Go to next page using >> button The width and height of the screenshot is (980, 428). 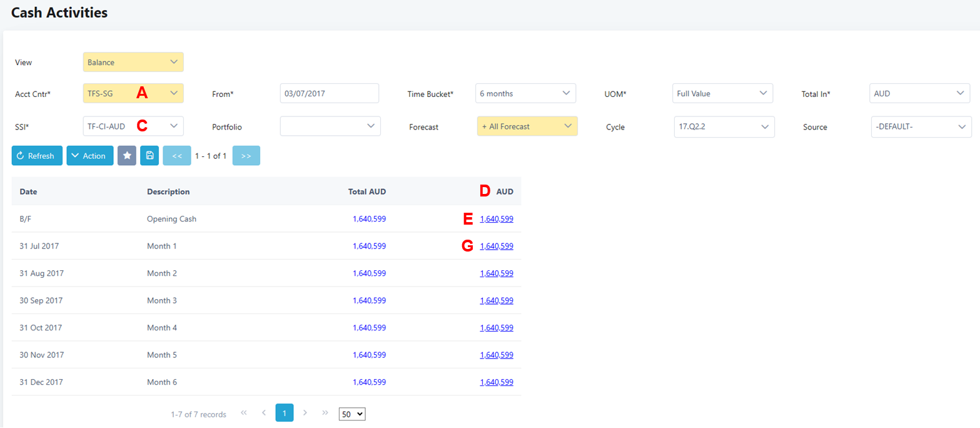246,156
